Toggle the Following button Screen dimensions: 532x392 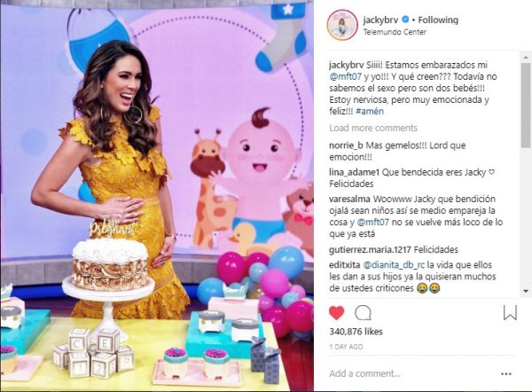coord(438,20)
